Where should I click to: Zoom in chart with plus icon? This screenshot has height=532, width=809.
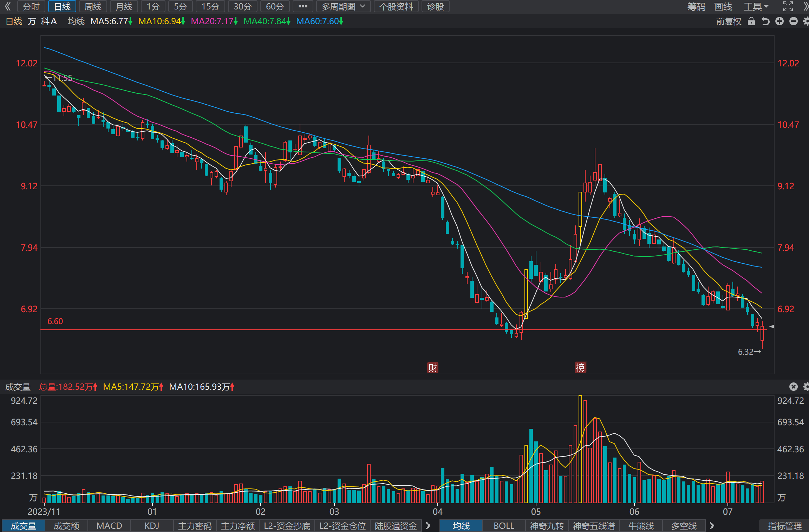779,21
